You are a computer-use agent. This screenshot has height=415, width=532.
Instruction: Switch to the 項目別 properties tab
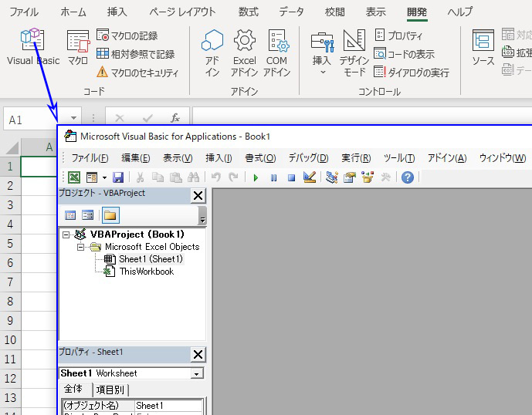coord(110,390)
